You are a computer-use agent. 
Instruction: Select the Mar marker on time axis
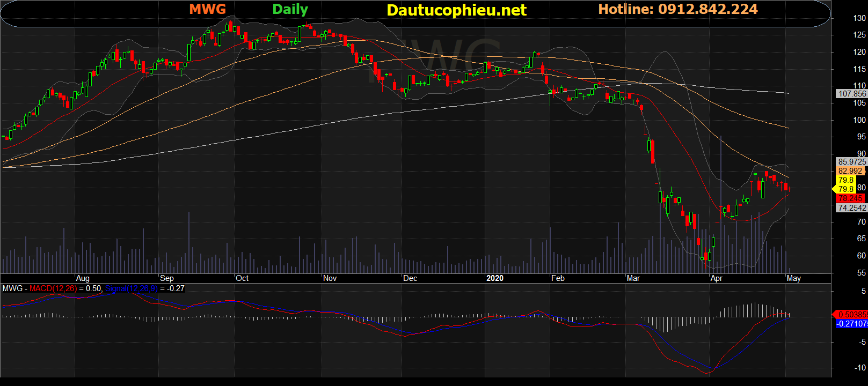(633, 278)
